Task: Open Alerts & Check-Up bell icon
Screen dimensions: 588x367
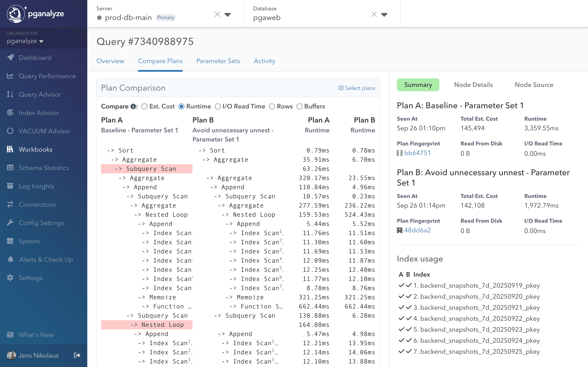Action: click(10, 259)
